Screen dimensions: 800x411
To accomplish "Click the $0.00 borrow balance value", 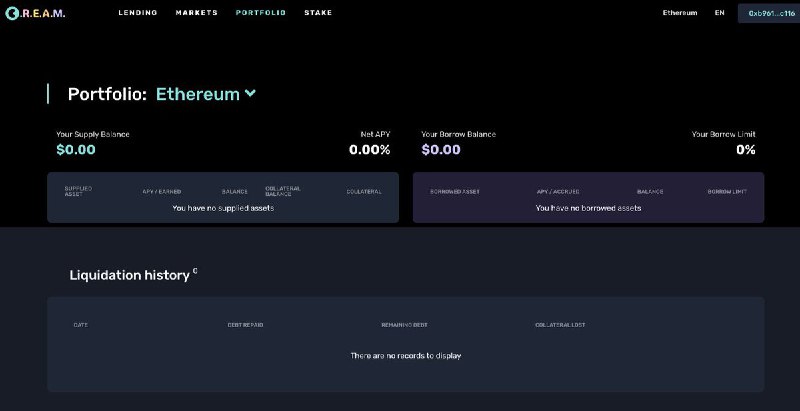I will tap(441, 149).
